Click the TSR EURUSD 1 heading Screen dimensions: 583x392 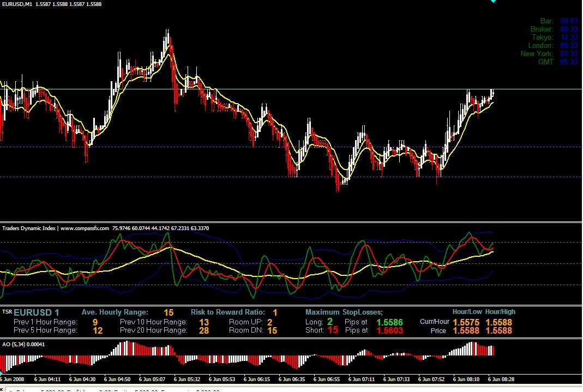31,312
